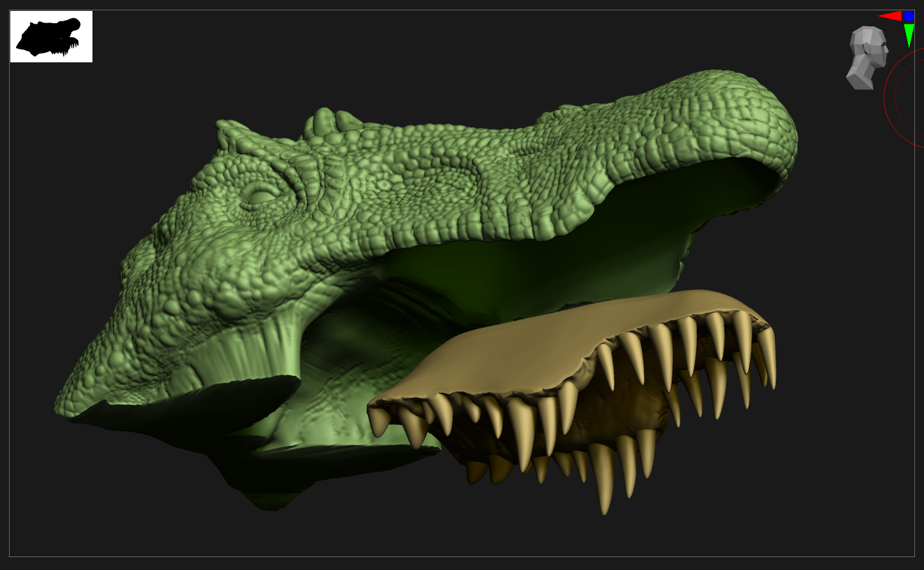The width and height of the screenshot is (924, 570).
Task: Click the blue Z-axis dot indicator
Action: (909, 15)
